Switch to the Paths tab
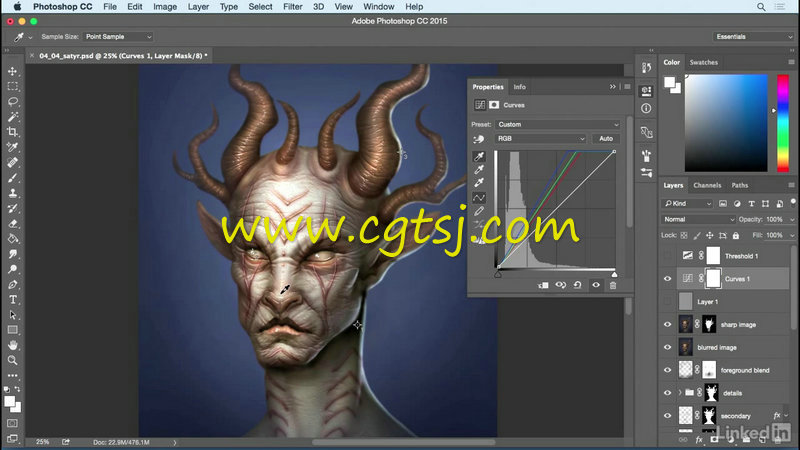800x450 pixels. click(739, 185)
